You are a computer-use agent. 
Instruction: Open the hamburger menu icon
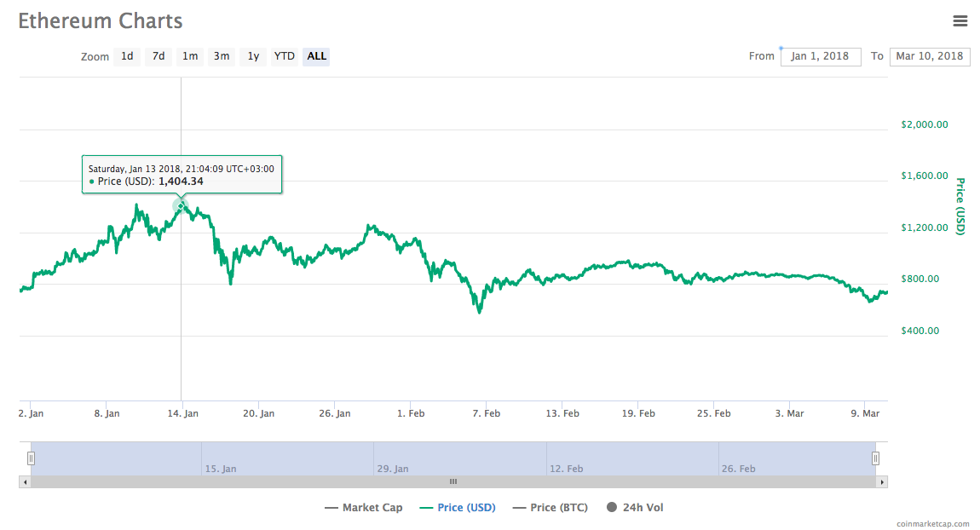coord(960,21)
